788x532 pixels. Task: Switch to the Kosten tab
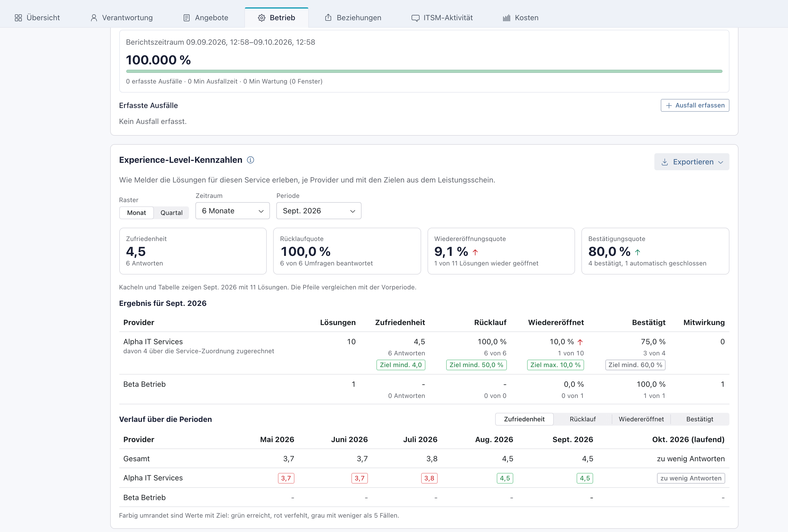pyautogui.click(x=520, y=18)
